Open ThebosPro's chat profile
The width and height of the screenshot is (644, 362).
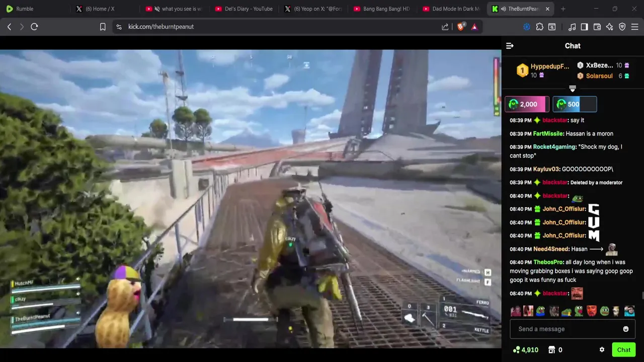548,262
